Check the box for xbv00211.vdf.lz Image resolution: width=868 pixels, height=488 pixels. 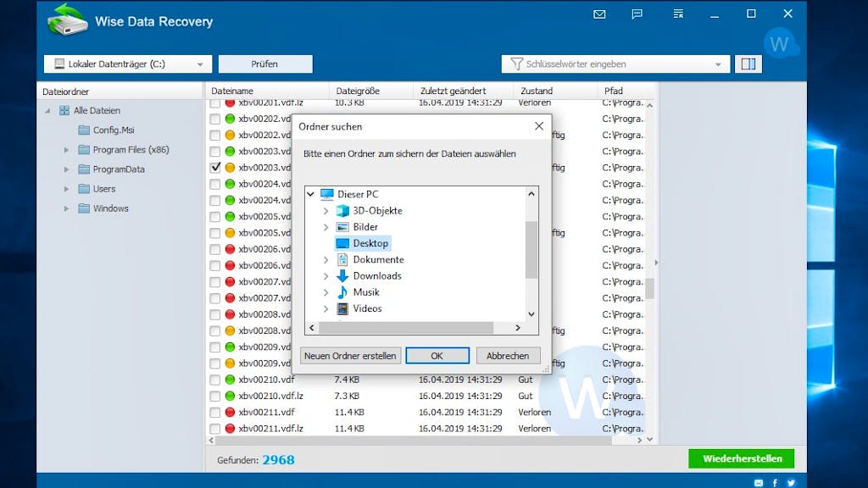pyautogui.click(x=214, y=429)
